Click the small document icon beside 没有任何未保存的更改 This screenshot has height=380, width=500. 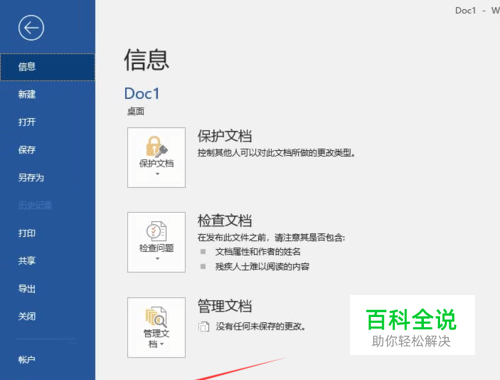pyautogui.click(x=204, y=327)
